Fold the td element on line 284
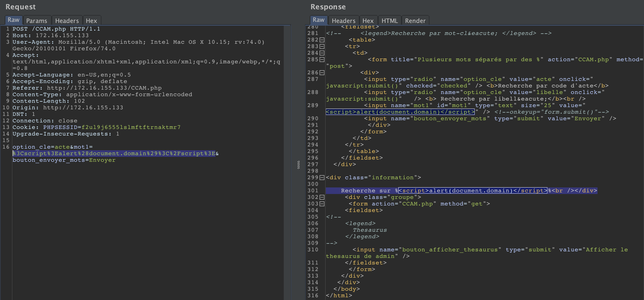The height and width of the screenshot is (300, 644). 322,53
